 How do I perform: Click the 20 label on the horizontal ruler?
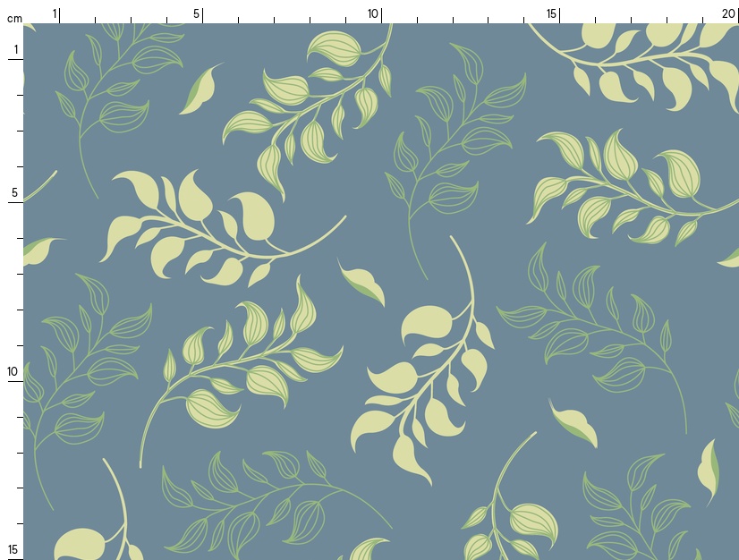pyautogui.click(x=728, y=13)
